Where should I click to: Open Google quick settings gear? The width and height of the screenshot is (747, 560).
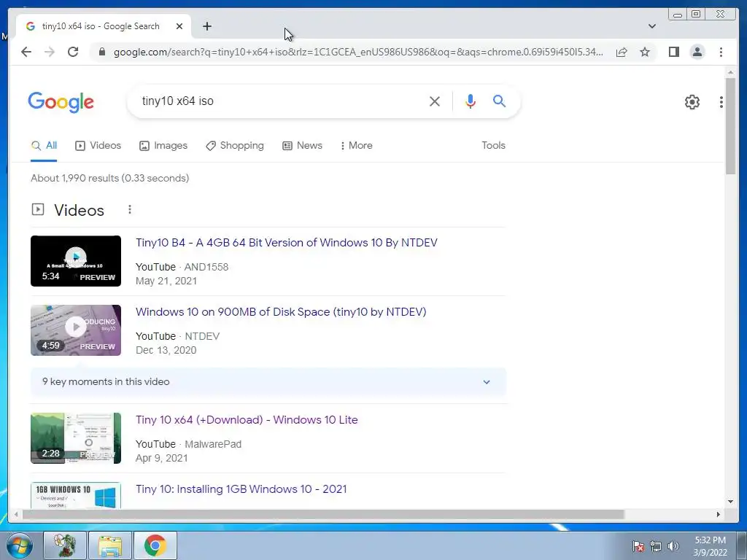tap(692, 102)
